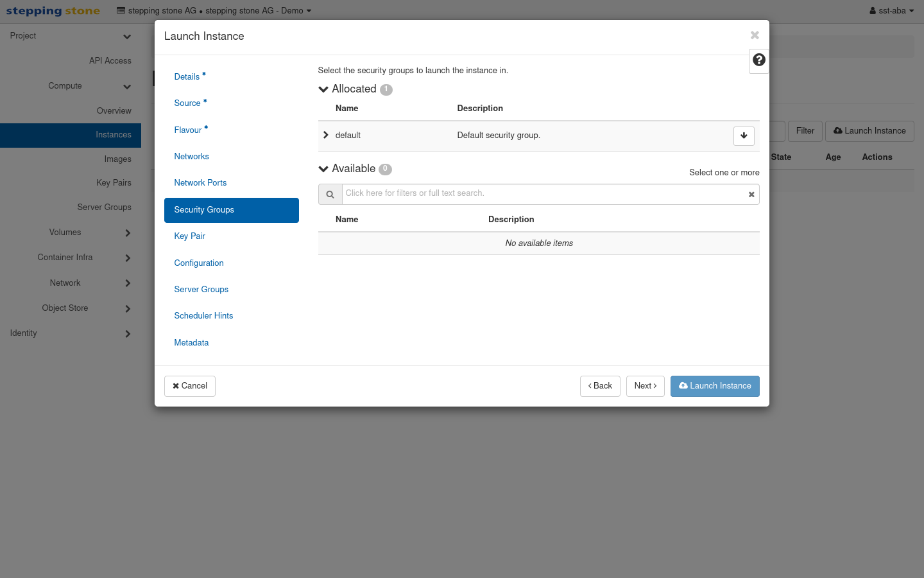Viewport: 924px width, 578px height.
Task: Open the project selector dropdown
Action: click(214, 11)
